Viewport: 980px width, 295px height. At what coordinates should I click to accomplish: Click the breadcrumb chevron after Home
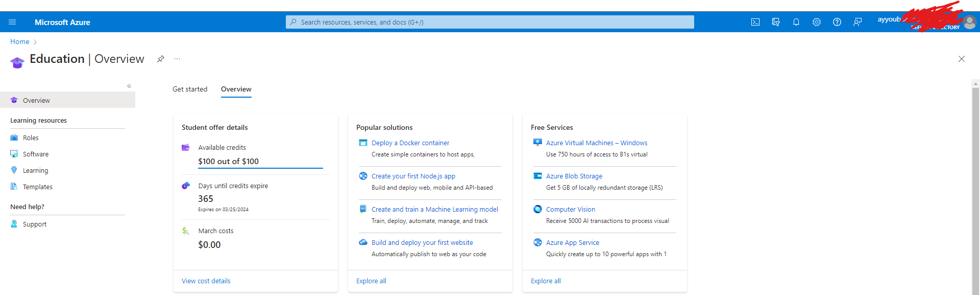coord(35,42)
